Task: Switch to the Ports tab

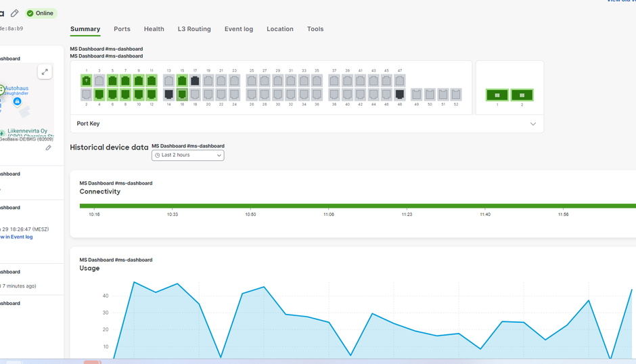Action: click(122, 29)
